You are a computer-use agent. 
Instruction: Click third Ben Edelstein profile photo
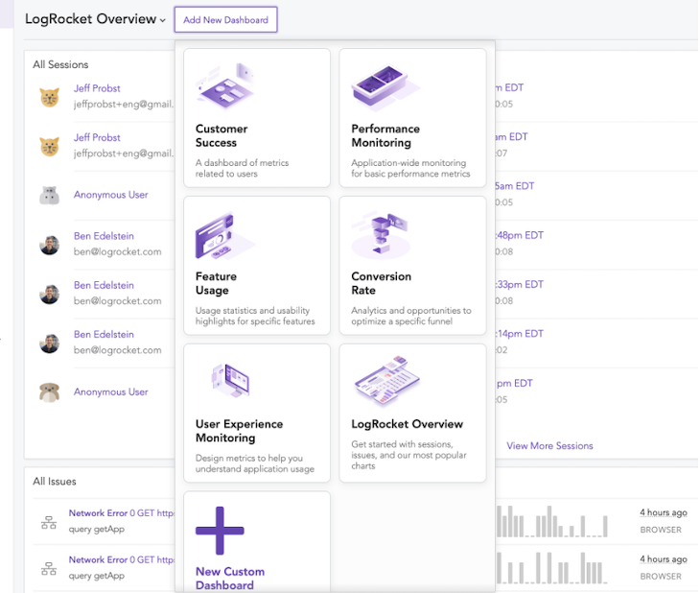click(50, 344)
